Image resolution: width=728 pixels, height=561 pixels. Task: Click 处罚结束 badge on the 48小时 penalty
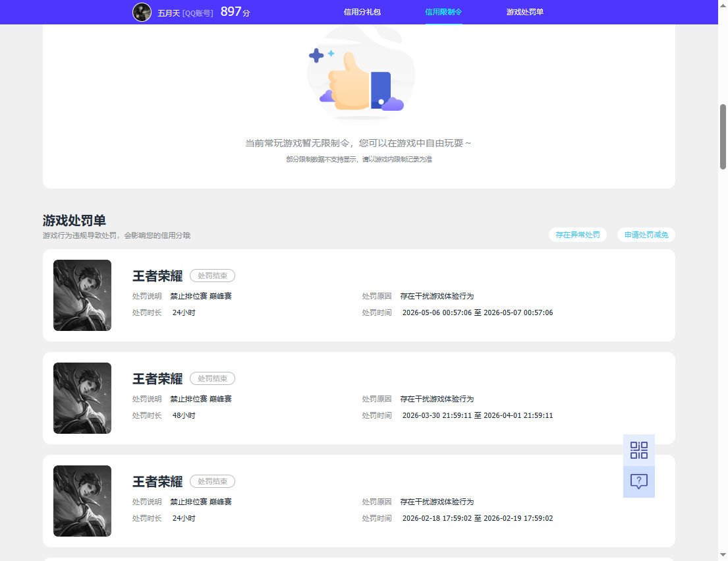coord(212,378)
